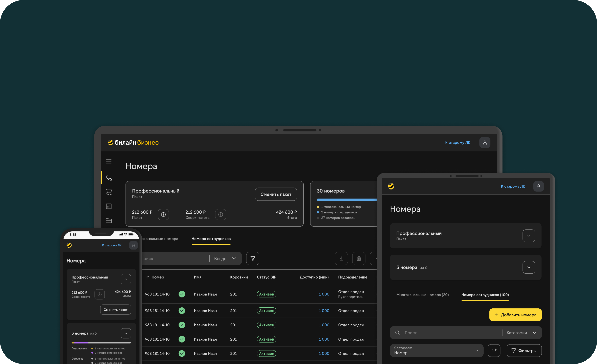Sort table by Номер column header
The image size is (597, 364).
click(155, 277)
